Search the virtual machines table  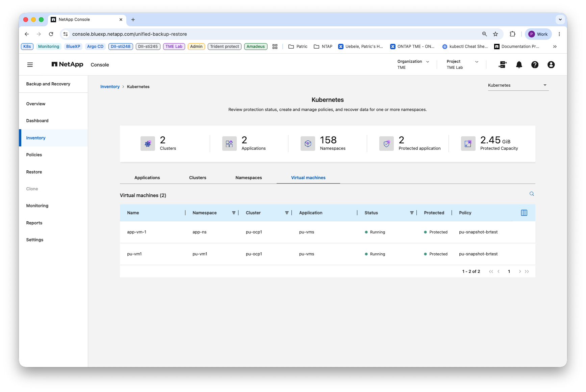coord(532,194)
